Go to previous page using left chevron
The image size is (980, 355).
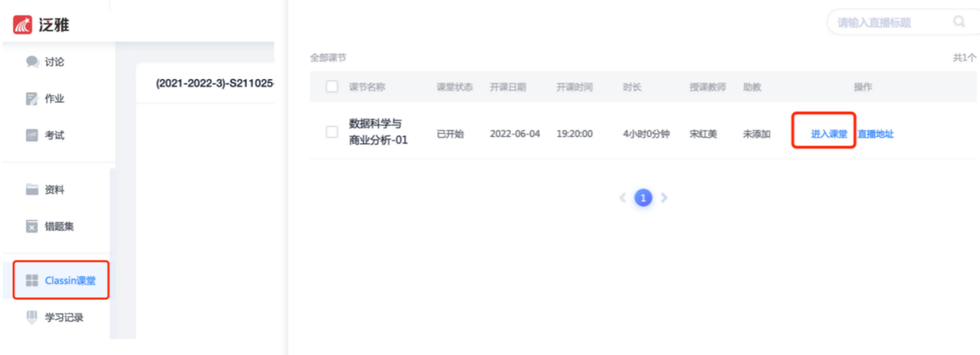(x=623, y=198)
